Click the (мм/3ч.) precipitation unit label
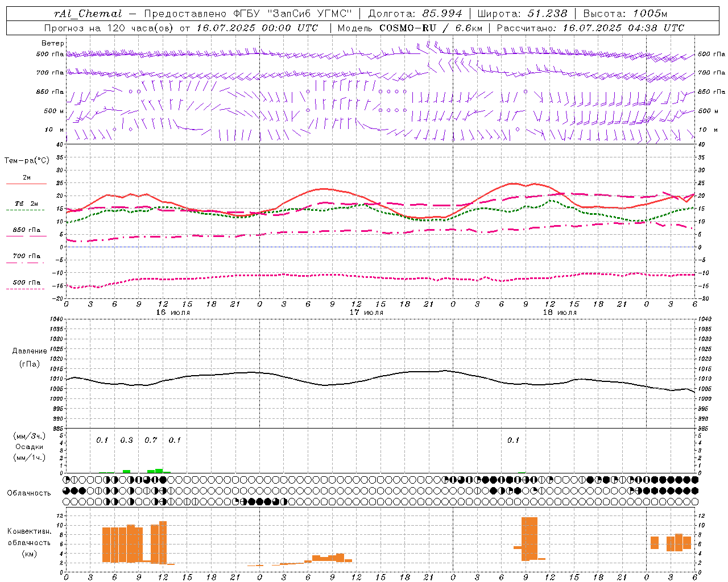The height and width of the screenshot is (582, 728). pyautogui.click(x=30, y=436)
